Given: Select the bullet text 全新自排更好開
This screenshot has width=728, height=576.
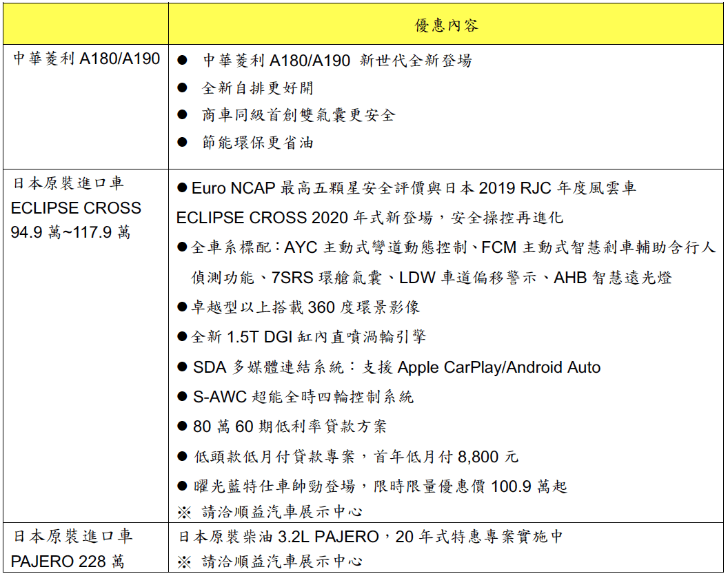Looking at the screenshot, I should [x=258, y=88].
